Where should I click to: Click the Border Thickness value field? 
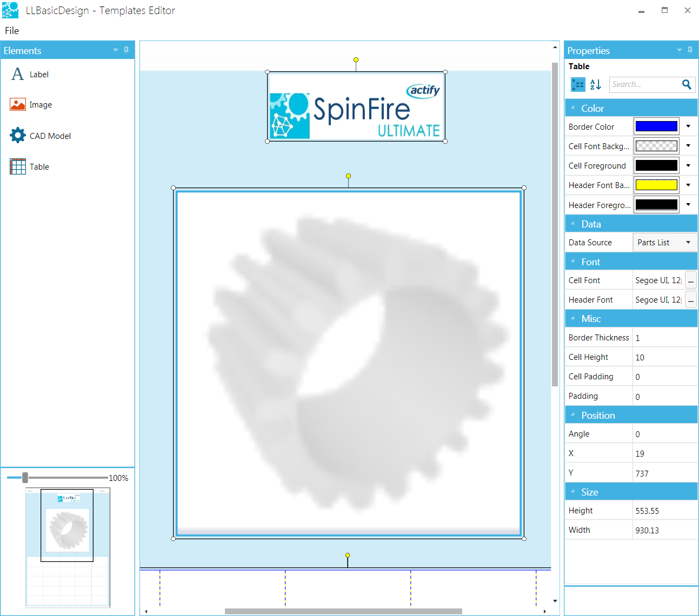pyautogui.click(x=664, y=338)
